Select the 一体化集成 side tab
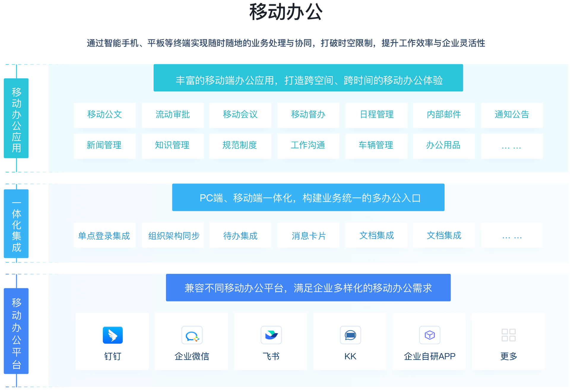The height and width of the screenshot is (392, 577). coord(16,223)
